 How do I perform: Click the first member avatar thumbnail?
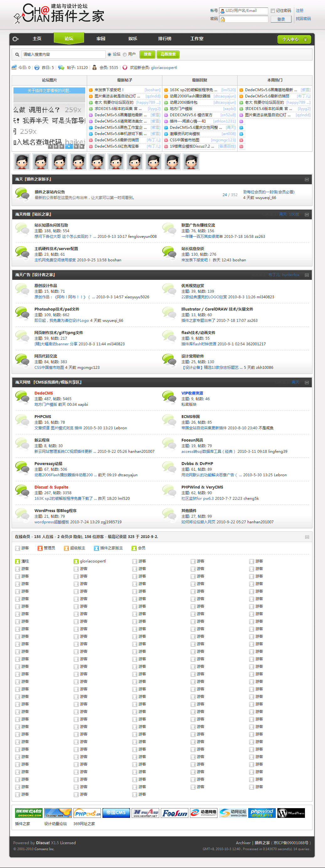pos(22,161)
